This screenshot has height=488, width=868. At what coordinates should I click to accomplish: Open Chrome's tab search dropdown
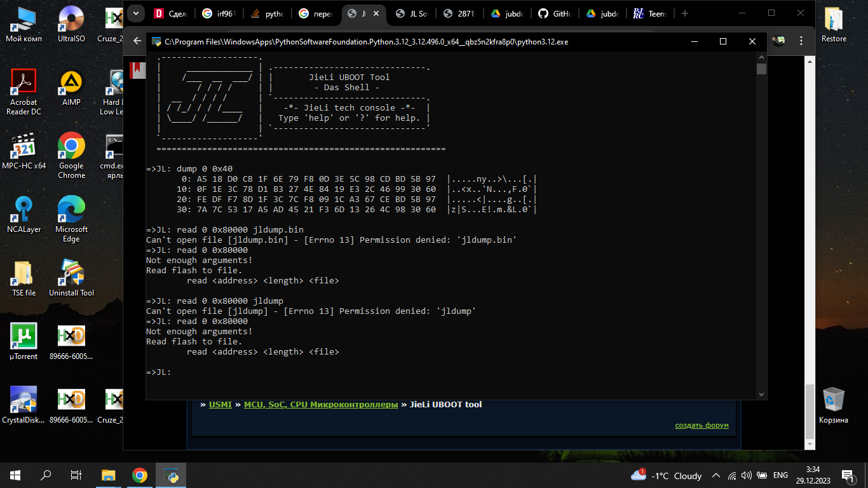click(135, 13)
